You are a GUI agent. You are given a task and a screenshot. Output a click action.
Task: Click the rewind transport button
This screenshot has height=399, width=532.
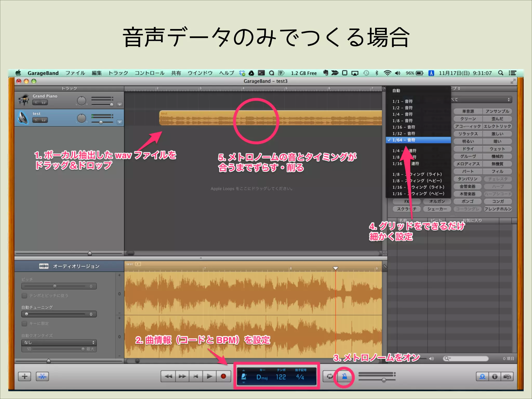168,376
